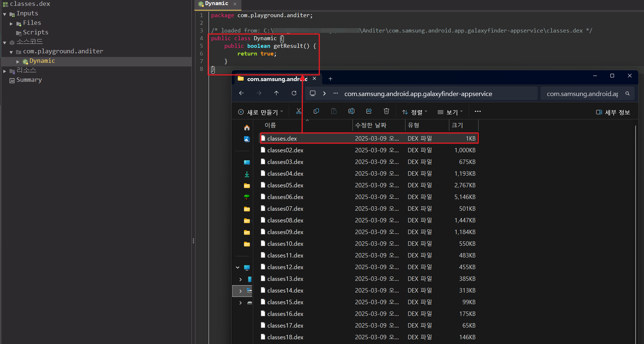Expand the 리소스 node in JADX tree
This screenshot has width=644, height=344.
(x=5, y=71)
